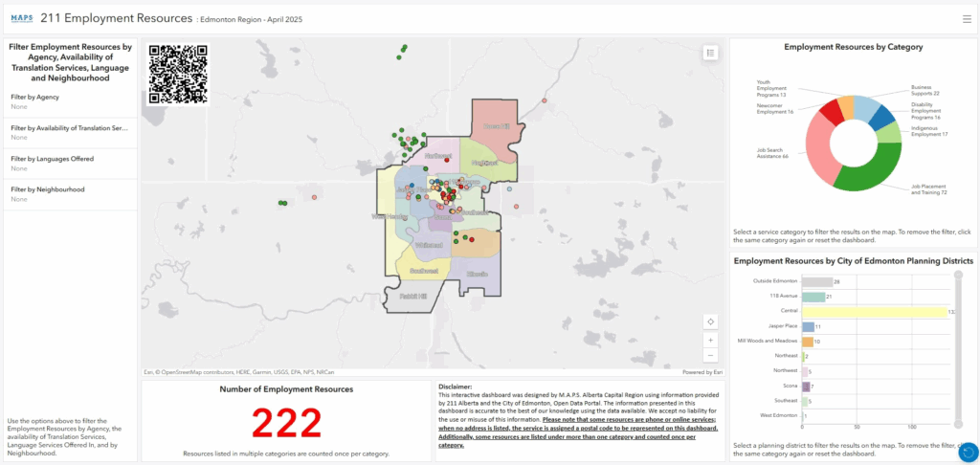Click the 'Disclaimer:' heading
The width and height of the screenshot is (980, 465).
click(455, 387)
